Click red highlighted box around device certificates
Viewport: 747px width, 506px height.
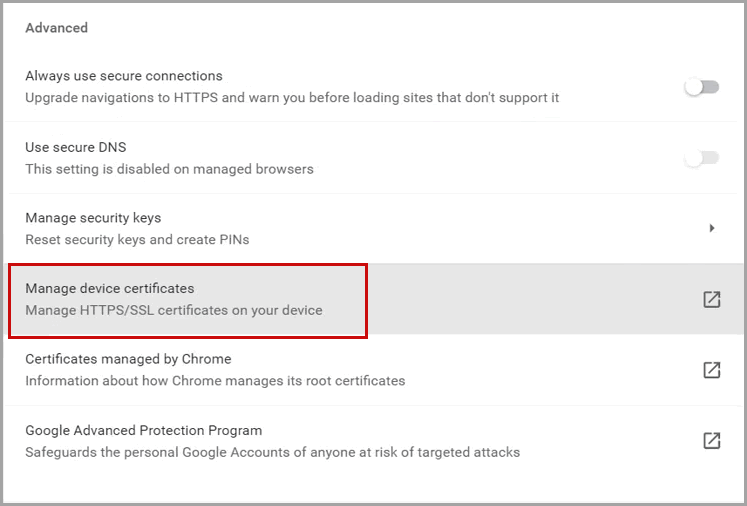pyautogui.click(x=188, y=301)
